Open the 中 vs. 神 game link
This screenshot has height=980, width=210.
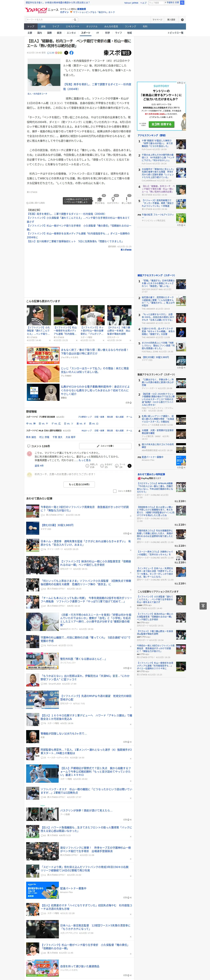31,423
